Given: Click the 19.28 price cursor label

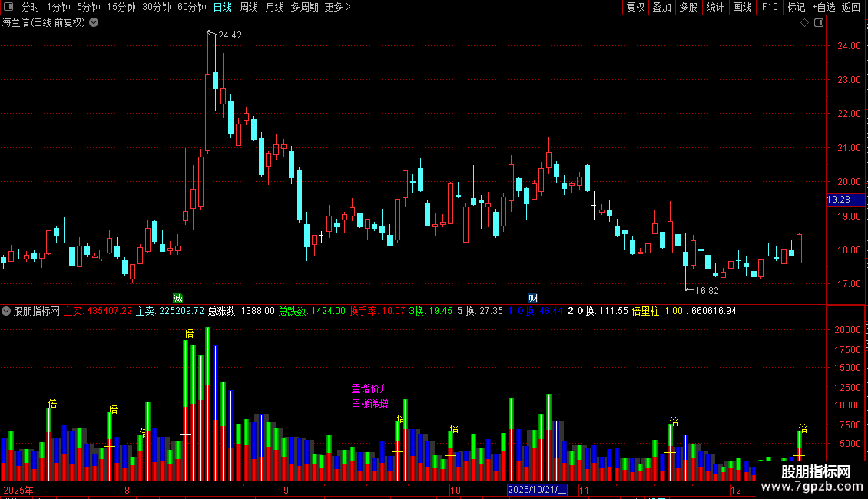Looking at the screenshot, I should coord(846,200).
